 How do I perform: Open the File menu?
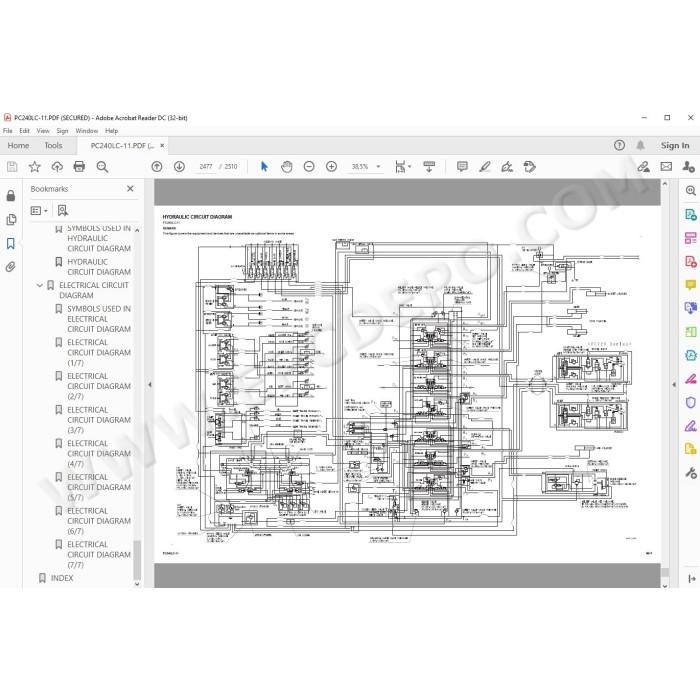click(8, 131)
